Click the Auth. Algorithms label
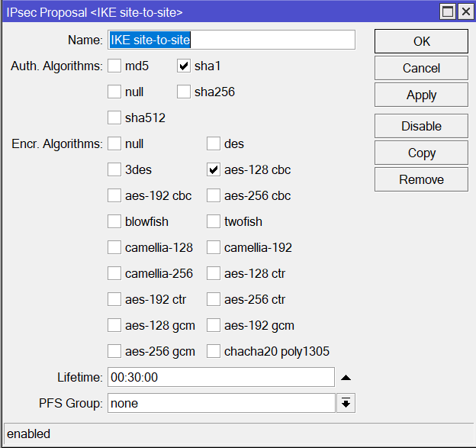The width and height of the screenshot is (476, 448). point(56,66)
